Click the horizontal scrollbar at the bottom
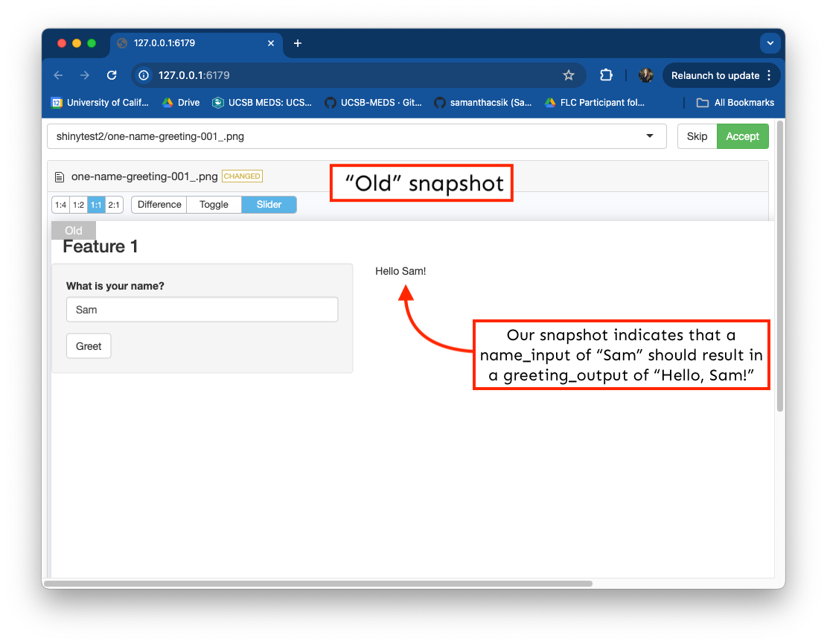827x644 pixels. click(318, 584)
